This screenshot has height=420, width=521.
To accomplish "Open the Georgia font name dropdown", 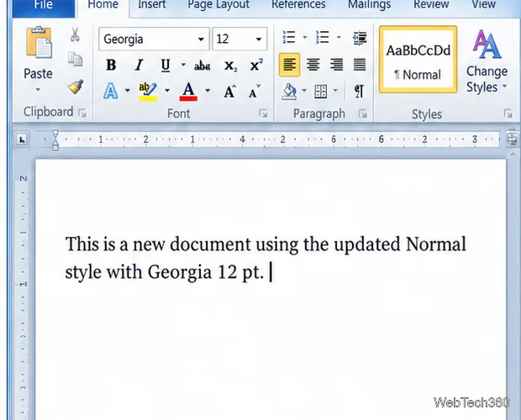I will [x=201, y=39].
